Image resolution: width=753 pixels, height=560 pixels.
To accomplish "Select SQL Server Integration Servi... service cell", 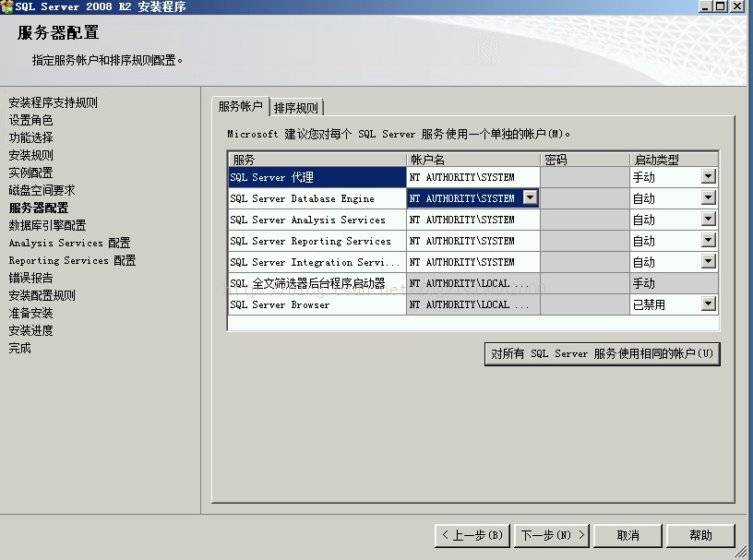I will coord(317,262).
